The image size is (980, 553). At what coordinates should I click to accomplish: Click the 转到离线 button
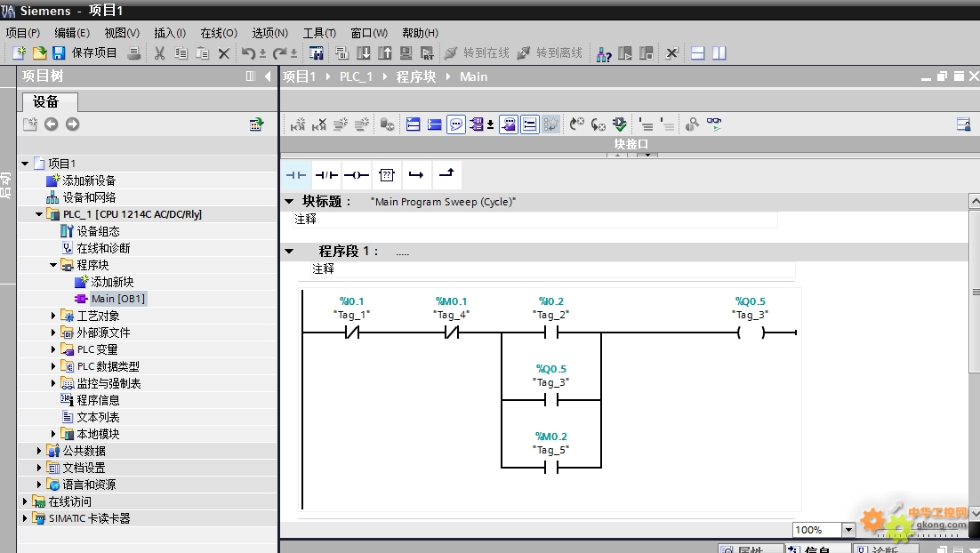click(x=550, y=53)
